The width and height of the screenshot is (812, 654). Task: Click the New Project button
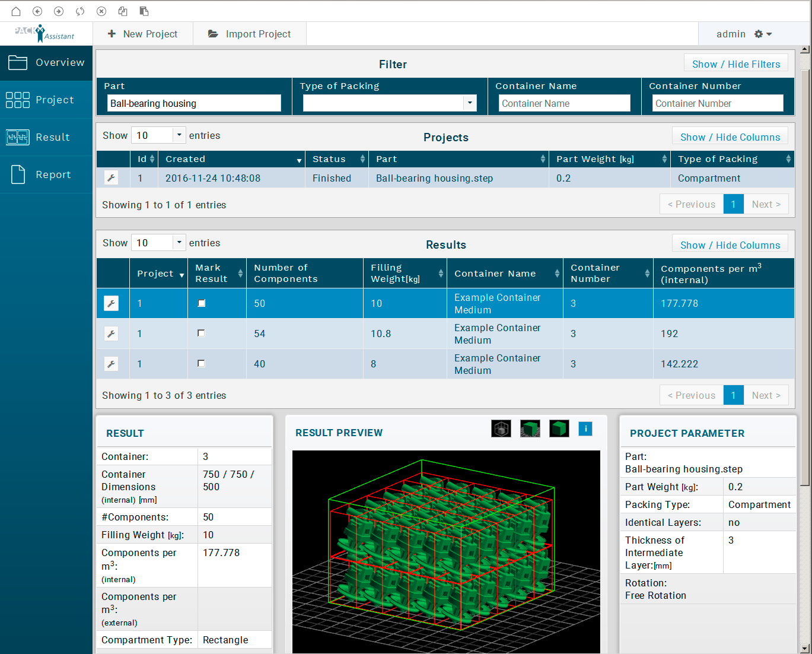(143, 34)
